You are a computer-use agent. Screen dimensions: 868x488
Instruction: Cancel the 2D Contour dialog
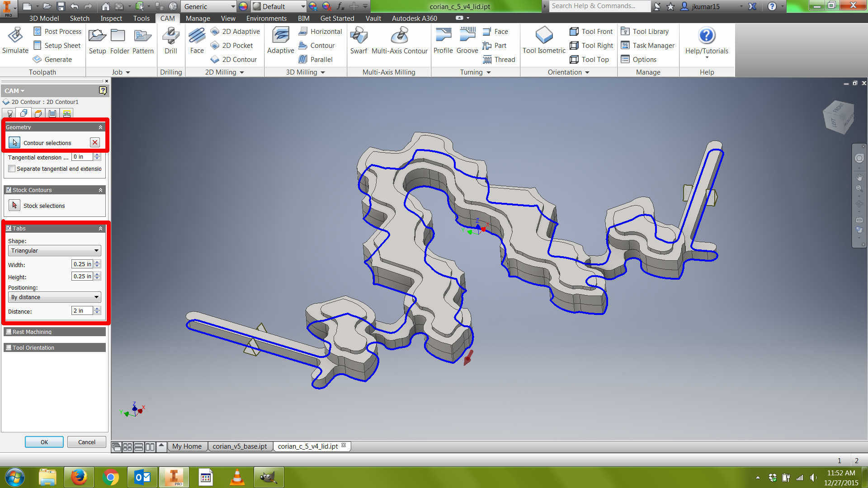(x=86, y=442)
